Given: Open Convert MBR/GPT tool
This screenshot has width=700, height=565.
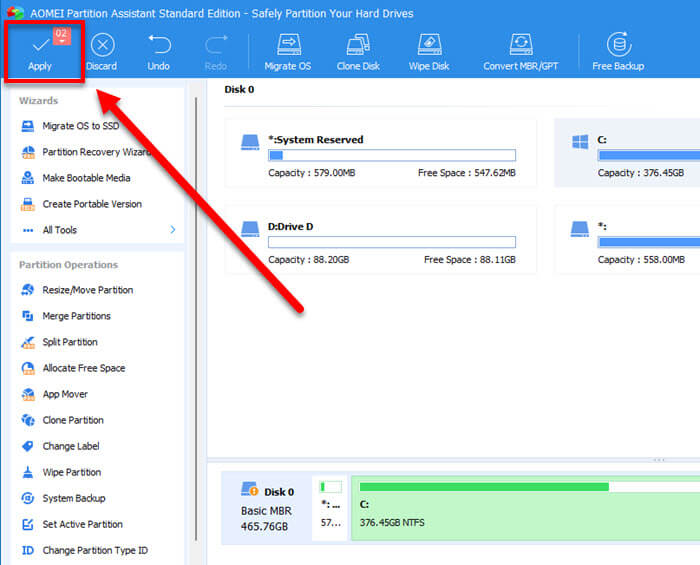Looking at the screenshot, I should 521,52.
